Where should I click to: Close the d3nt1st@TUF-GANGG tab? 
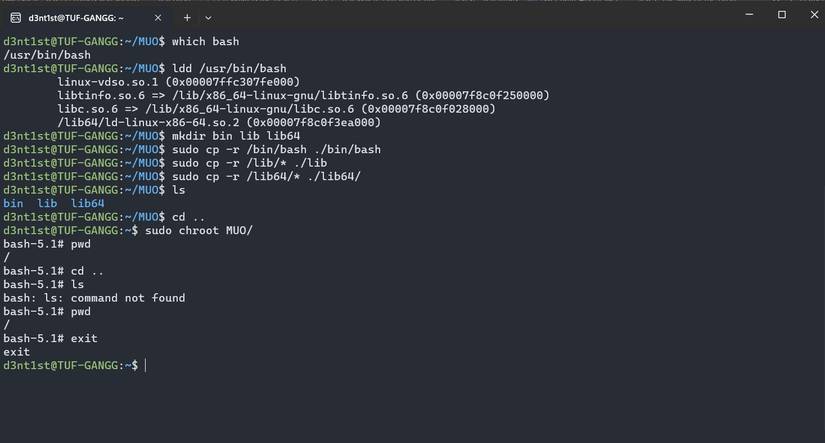tap(158, 17)
